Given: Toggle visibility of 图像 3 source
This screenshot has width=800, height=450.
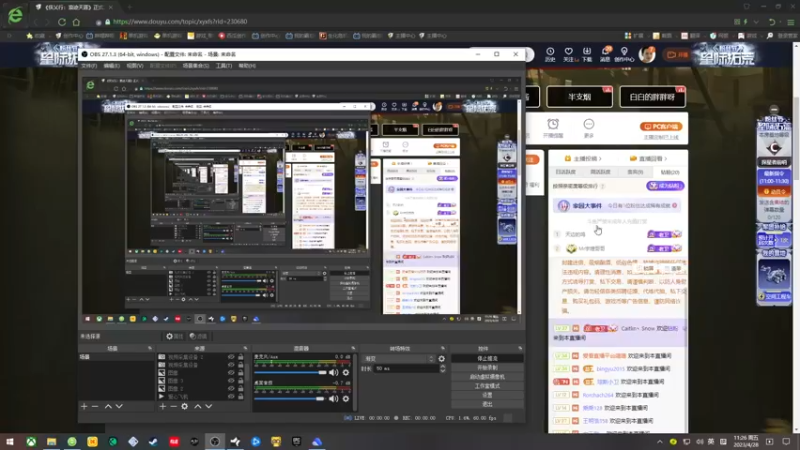Looking at the screenshot, I should (231, 381).
